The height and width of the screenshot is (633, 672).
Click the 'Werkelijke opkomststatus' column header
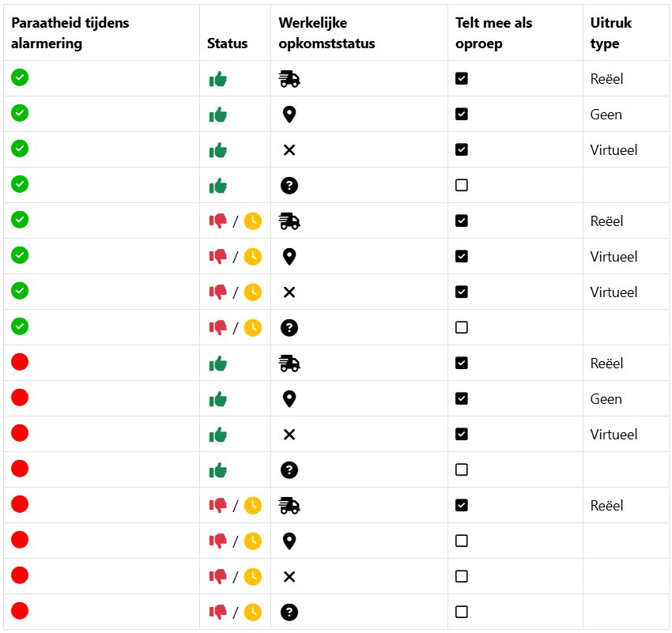click(x=327, y=33)
